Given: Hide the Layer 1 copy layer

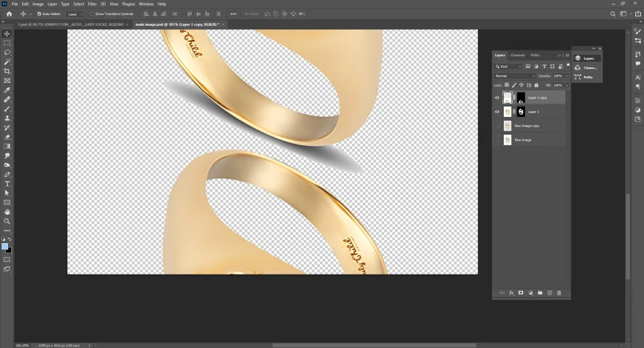Looking at the screenshot, I should (497, 97).
